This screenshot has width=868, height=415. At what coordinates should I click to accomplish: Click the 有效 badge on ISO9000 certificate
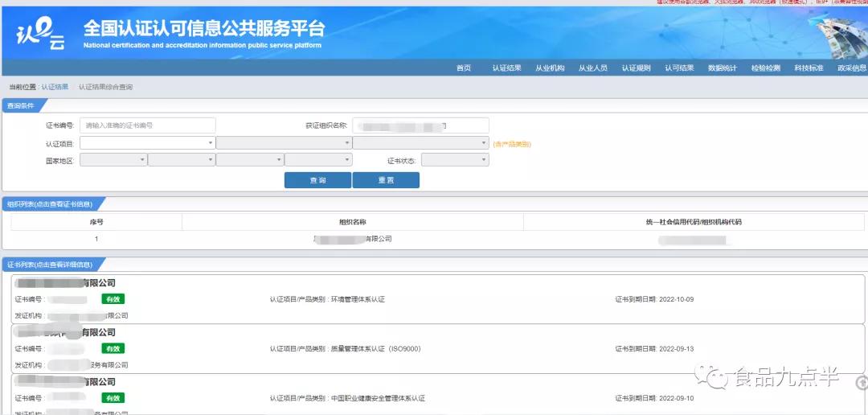(113, 348)
